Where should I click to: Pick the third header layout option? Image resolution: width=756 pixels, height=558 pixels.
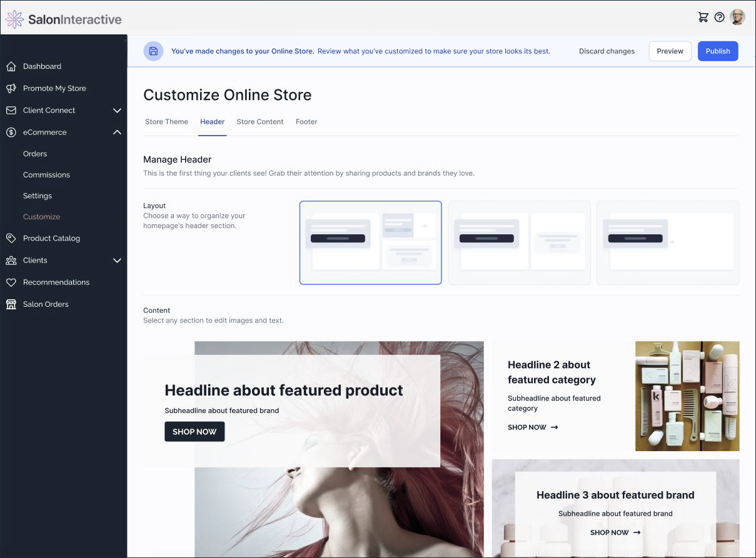pyautogui.click(x=667, y=242)
